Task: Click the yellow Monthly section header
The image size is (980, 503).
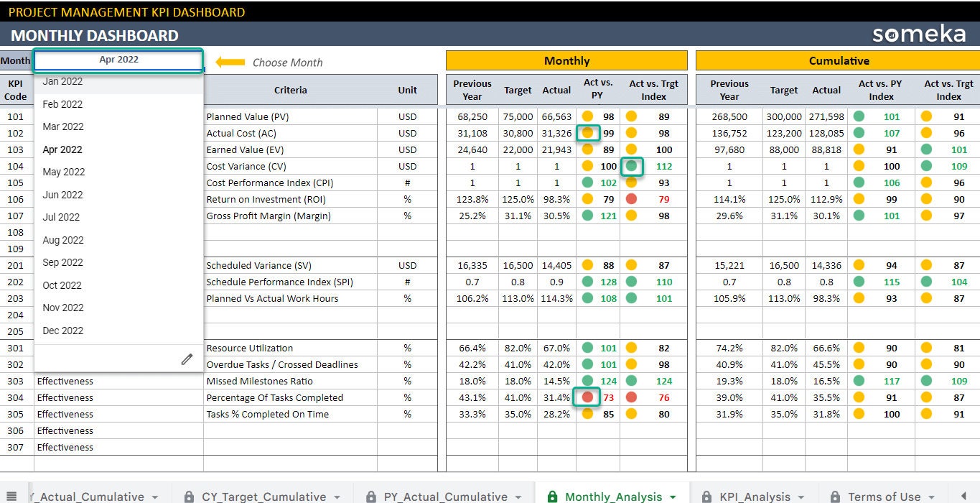Action: (x=566, y=60)
